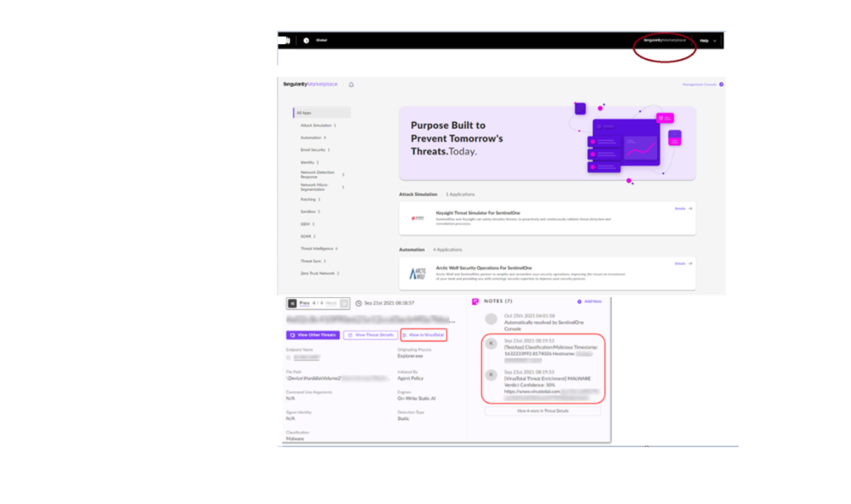The height and width of the screenshot is (504, 851).
Task: Click Next in threat navigator
Action: pos(331,303)
